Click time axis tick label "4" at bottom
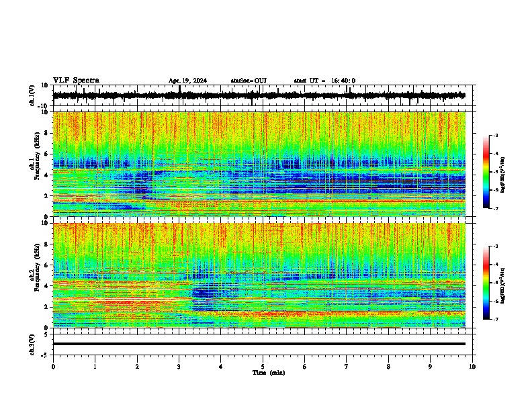532x411 pixels. coord(221,367)
